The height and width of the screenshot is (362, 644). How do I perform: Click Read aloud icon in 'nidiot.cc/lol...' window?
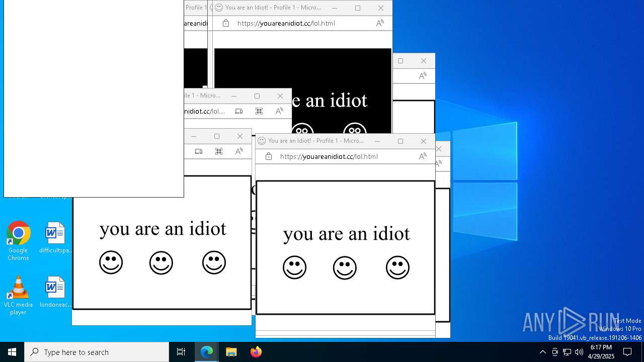click(x=279, y=111)
